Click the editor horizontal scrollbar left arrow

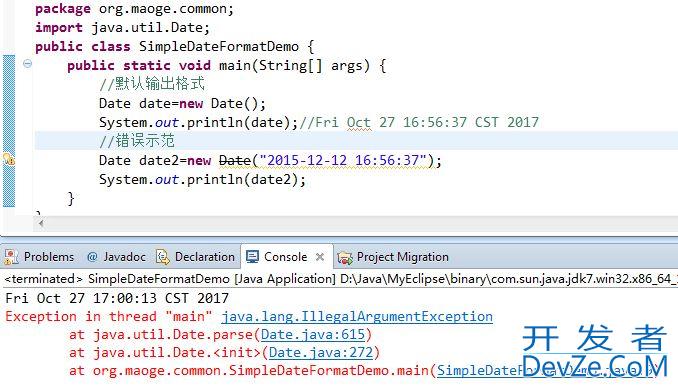click(41, 224)
